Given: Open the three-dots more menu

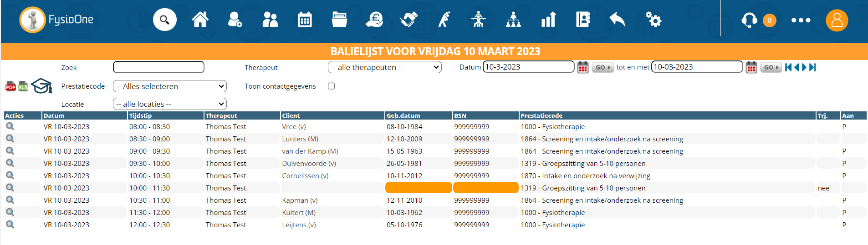Looking at the screenshot, I should point(801,20).
